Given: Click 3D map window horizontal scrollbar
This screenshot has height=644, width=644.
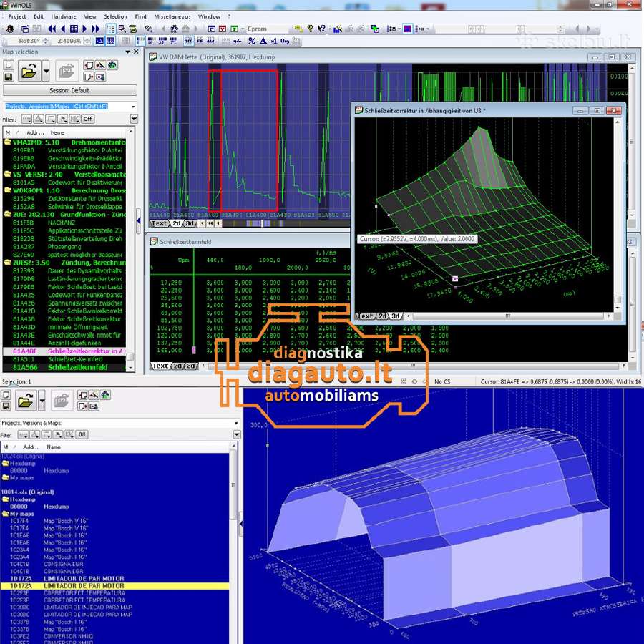Looking at the screenshot, I should coord(508,316).
